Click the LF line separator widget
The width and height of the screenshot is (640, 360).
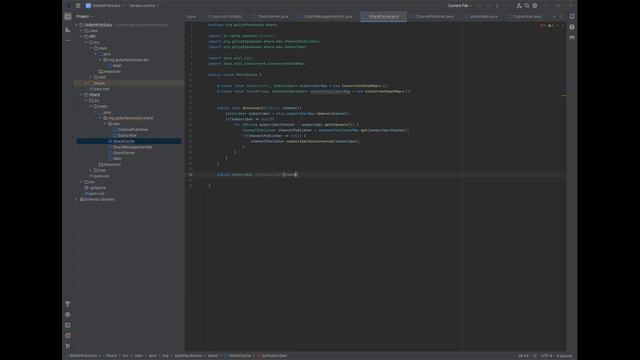pos(534,356)
